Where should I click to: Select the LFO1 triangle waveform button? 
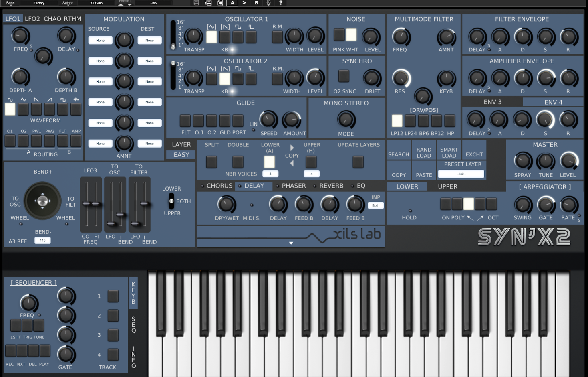(23, 109)
